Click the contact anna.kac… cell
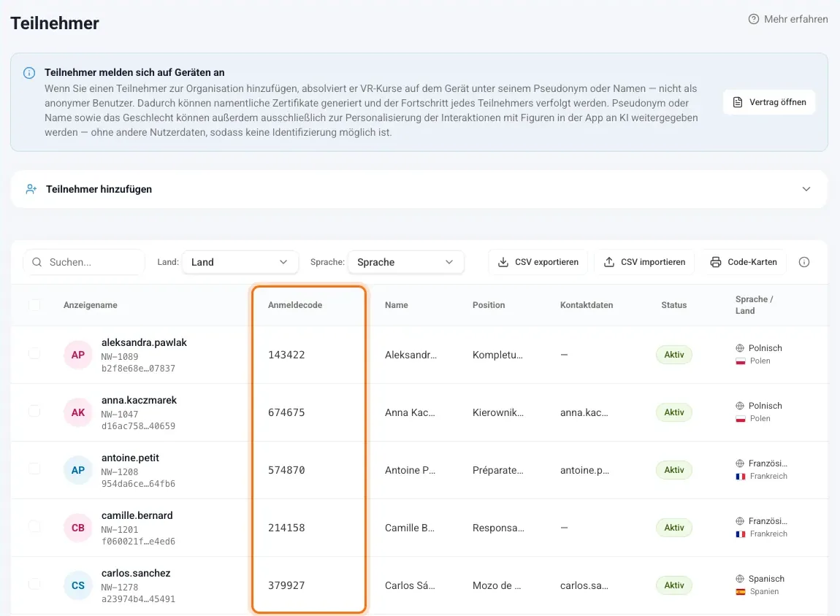This screenshot has height=616, width=840. click(584, 412)
